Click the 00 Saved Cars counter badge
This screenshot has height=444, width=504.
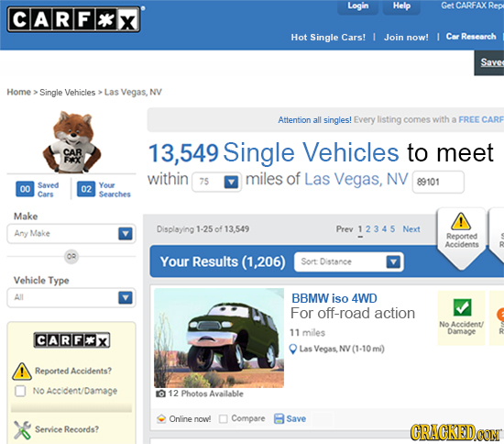click(x=25, y=189)
